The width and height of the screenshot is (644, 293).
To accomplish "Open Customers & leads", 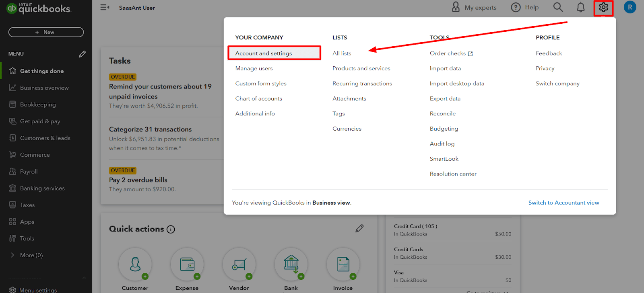I will click(x=45, y=138).
